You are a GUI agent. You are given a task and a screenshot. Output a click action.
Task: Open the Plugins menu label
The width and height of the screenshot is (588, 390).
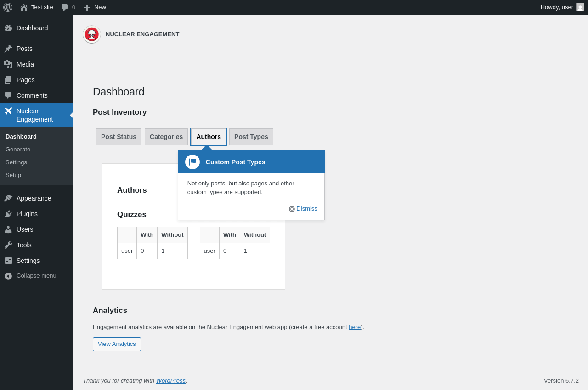tap(27, 214)
